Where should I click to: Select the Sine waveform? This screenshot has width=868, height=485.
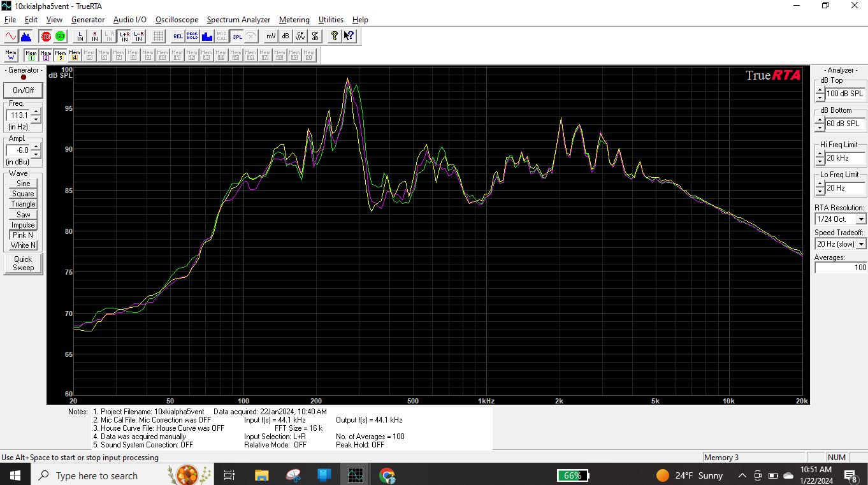point(23,184)
